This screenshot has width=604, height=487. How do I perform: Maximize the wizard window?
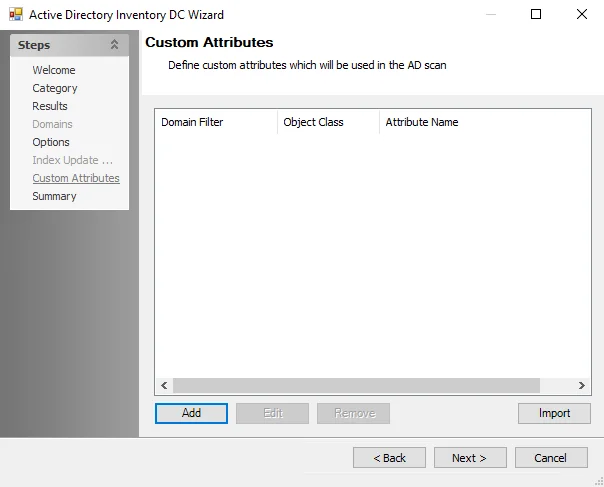536,14
